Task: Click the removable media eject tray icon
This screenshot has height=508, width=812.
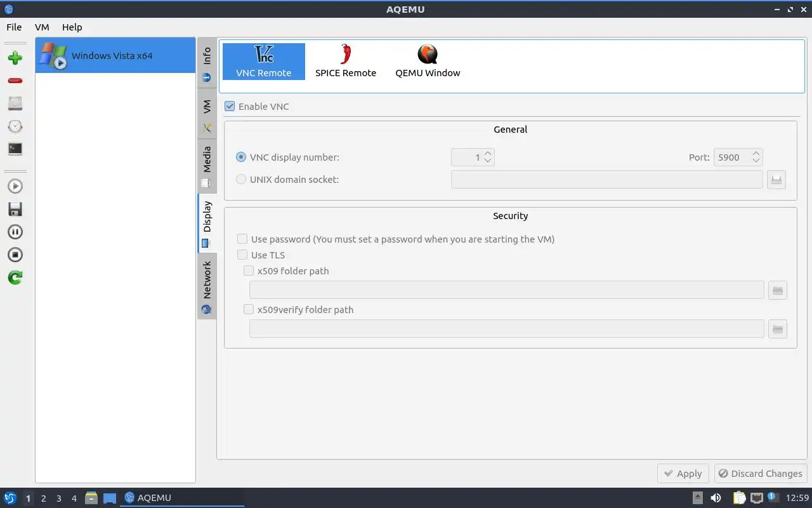Action: 698,498
